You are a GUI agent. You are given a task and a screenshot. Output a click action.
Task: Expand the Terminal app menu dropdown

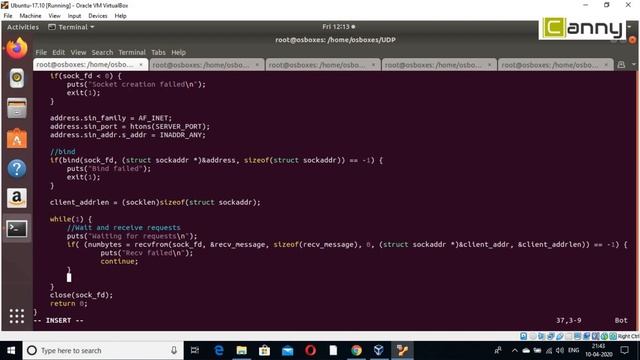click(71, 27)
